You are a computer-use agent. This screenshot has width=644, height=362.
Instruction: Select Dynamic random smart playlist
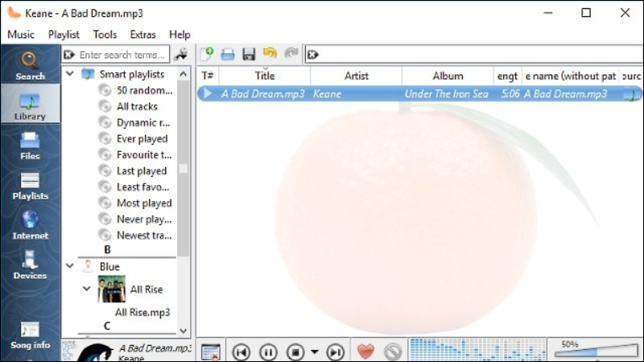tap(134, 122)
